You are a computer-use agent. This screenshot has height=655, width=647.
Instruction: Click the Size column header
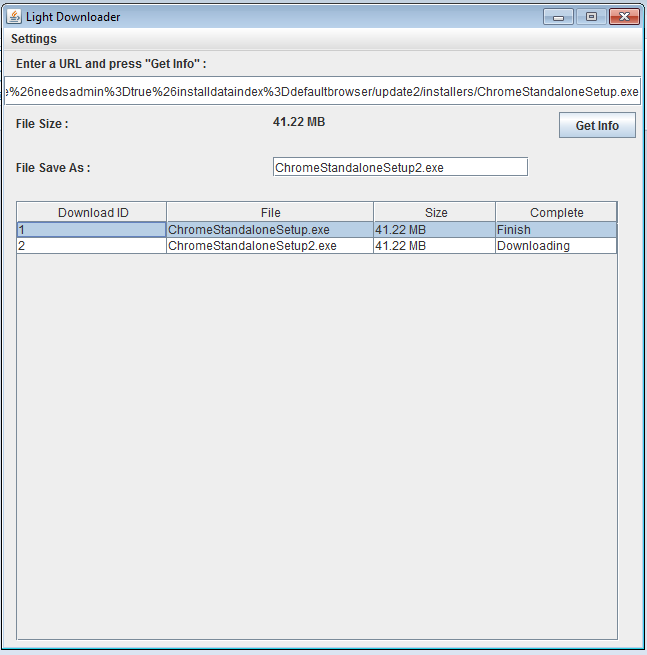tap(435, 212)
